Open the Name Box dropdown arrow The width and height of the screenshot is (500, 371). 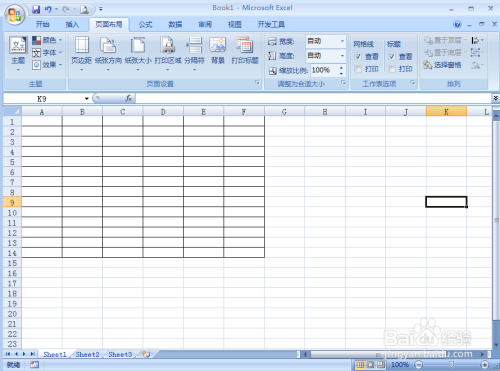point(87,99)
